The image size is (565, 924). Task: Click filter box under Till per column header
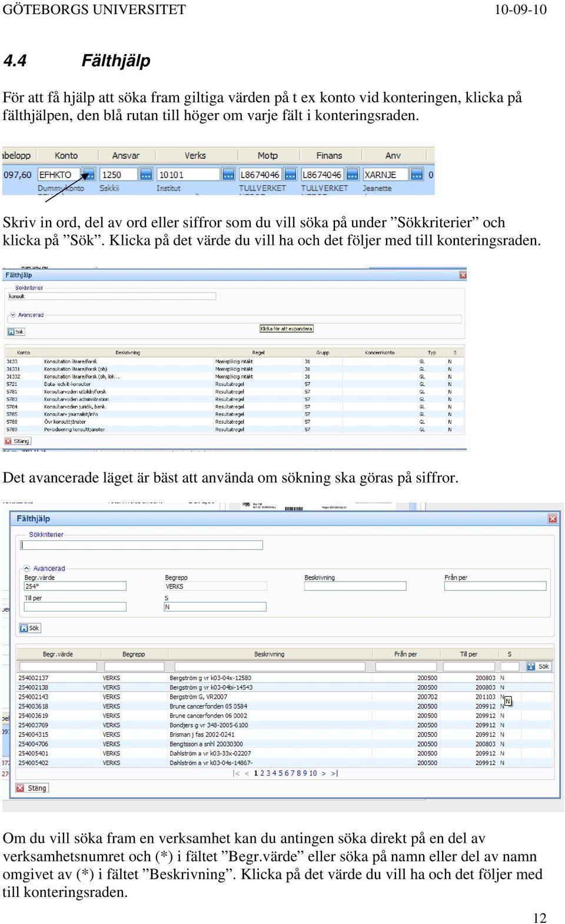468,666
